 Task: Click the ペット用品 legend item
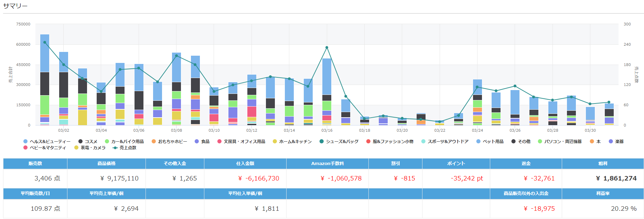click(x=490, y=142)
